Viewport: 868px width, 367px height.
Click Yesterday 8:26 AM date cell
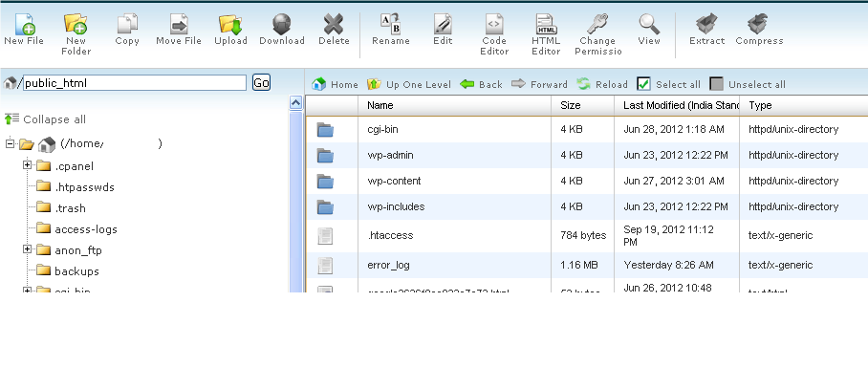(668, 265)
